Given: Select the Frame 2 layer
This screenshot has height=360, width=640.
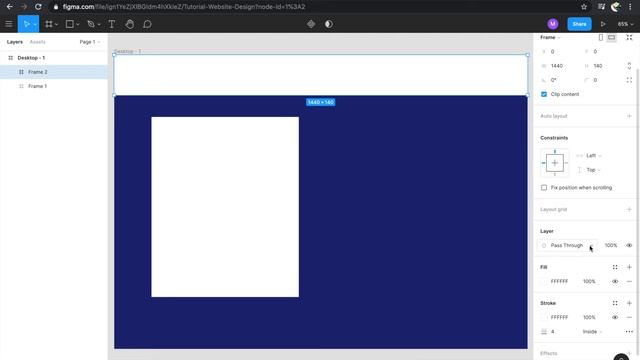Looking at the screenshot, I should [54, 72].
